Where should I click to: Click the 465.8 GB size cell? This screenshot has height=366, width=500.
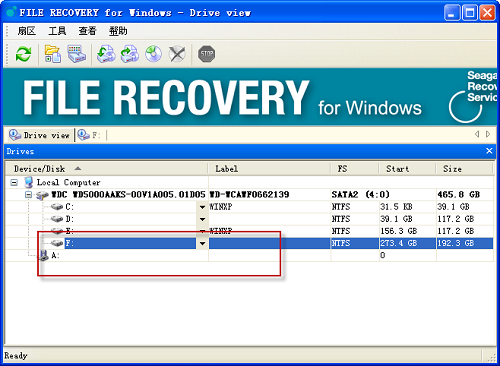pyautogui.click(x=459, y=195)
